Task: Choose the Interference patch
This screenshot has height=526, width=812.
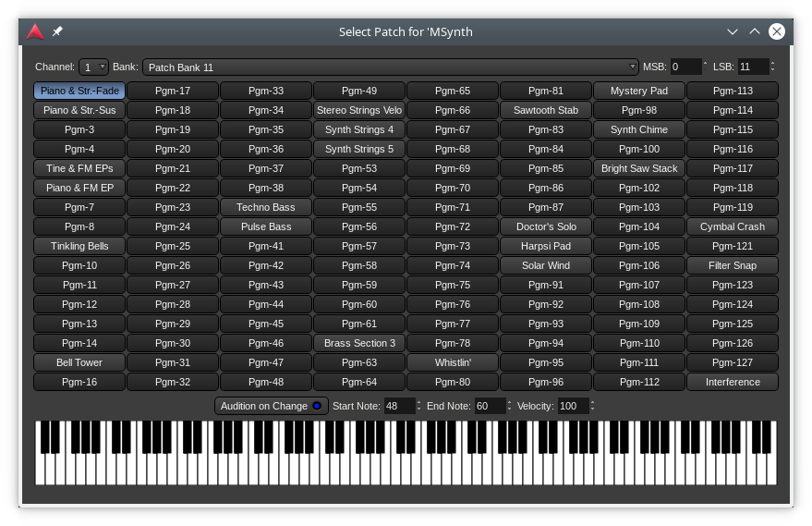Action: point(733,382)
